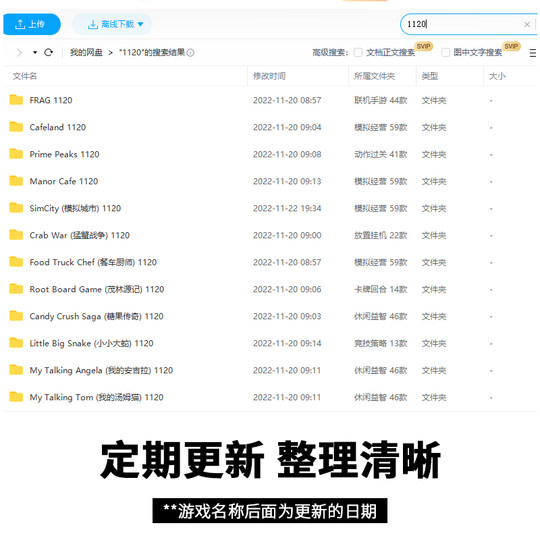This screenshot has height=540, width=540.
Task: Click the SVIP badge over 图中文字搜索
Action: 511,46
